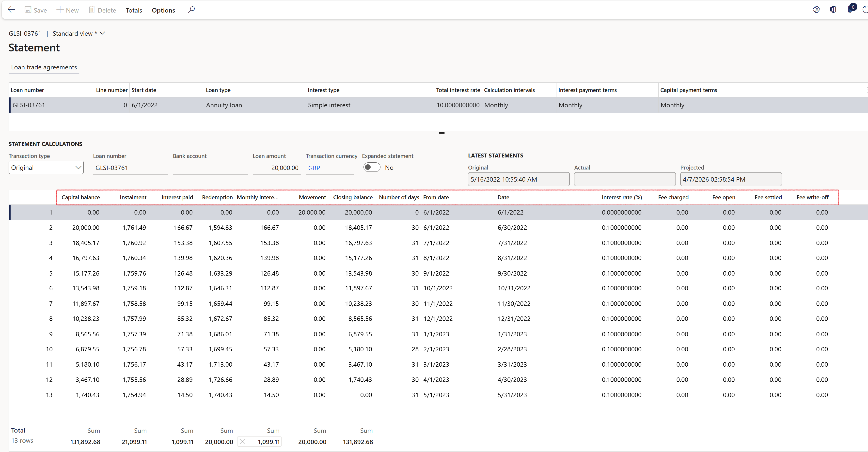The image size is (868, 452).
Task: Clear the Monthly interest total with X icon
Action: click(242, 442)
